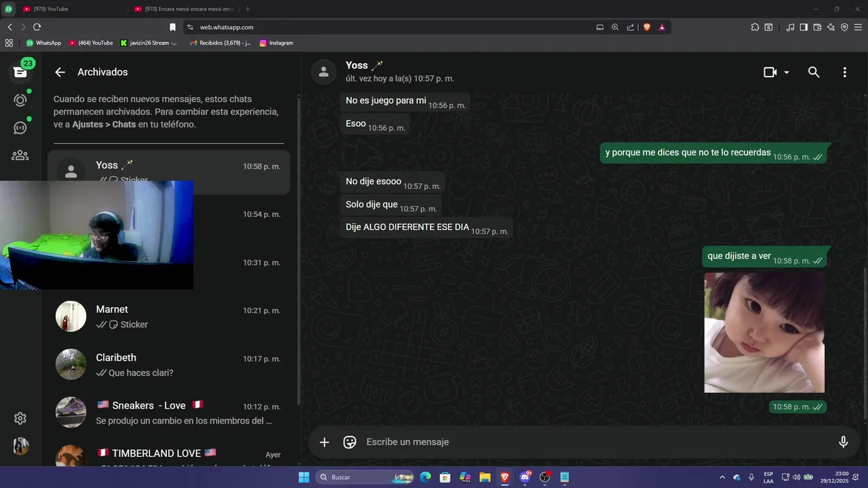The height and width of the screenshot is (488, 868).
Task: Open the TIMBERLAND LOVE group chat
Action: pos(169,454)
